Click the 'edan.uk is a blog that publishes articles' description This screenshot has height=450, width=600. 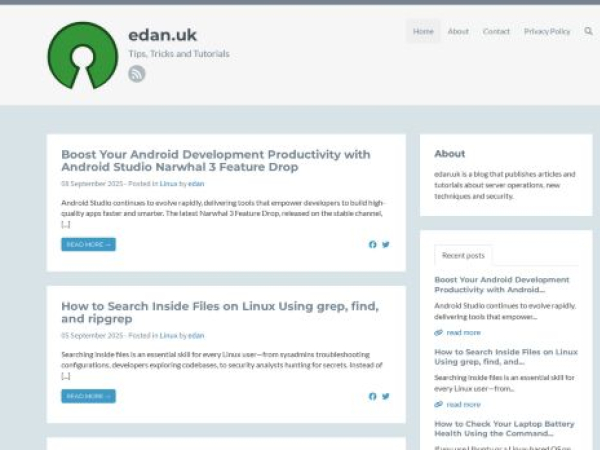[x=505, y=185]
